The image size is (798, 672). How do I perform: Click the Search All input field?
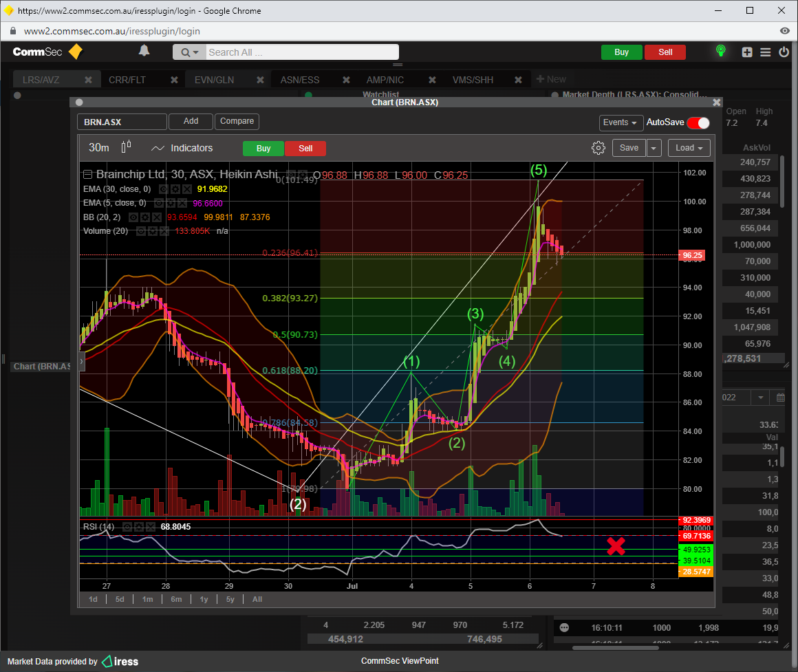[x=302, y=52]
